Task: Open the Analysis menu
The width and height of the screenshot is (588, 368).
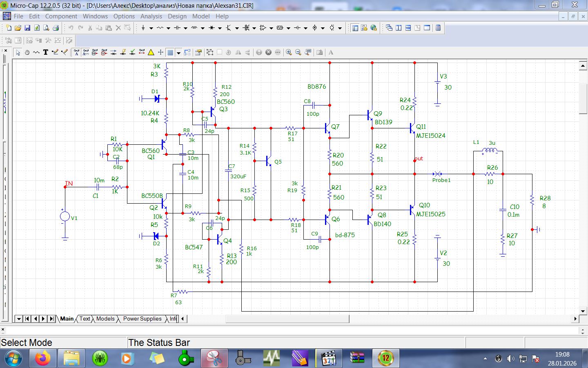Action: tap(151, 16)
